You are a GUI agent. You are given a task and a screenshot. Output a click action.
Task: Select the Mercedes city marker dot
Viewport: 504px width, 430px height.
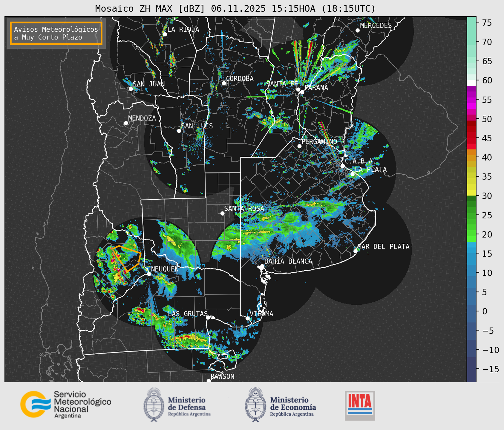[x=358, y=30]
